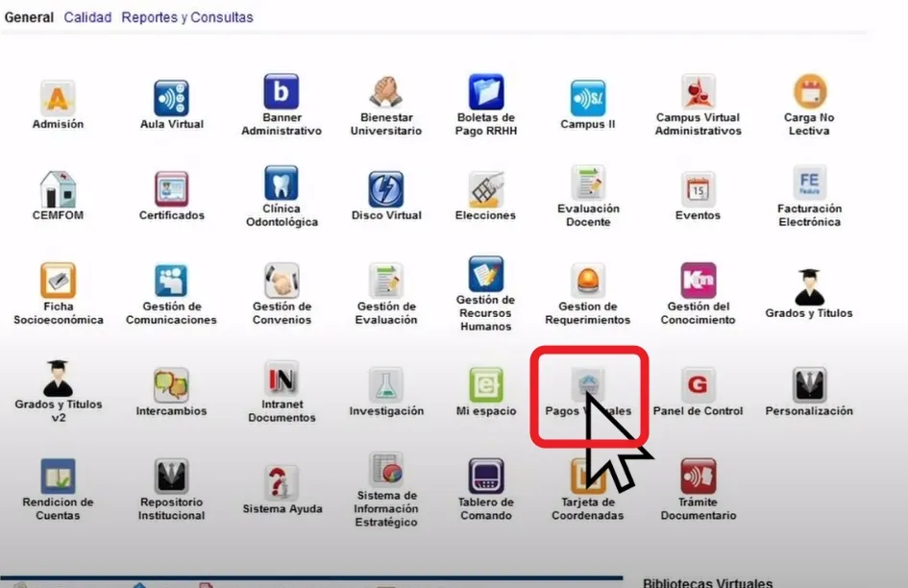Launch the Aula Virtual icon

[x=172, y=97]
